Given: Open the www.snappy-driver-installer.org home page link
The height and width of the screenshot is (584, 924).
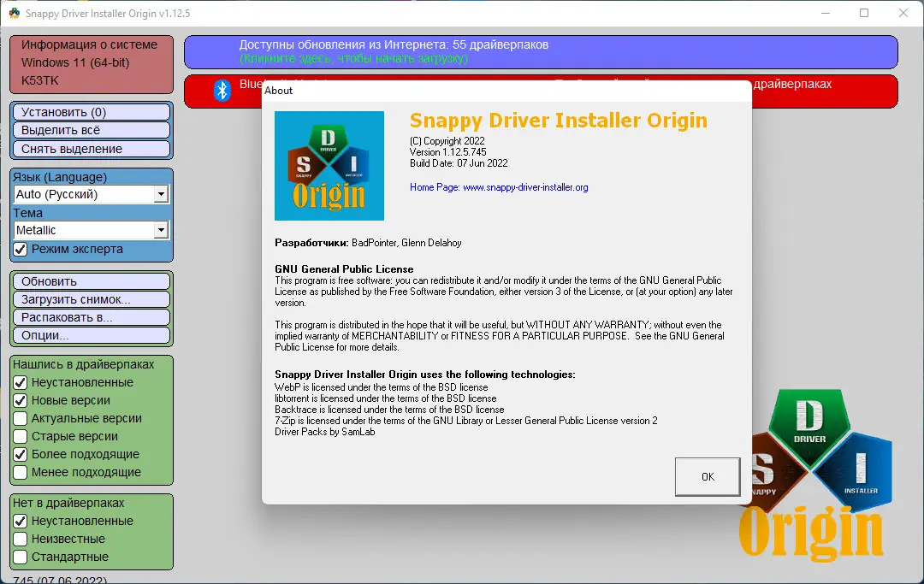Looking at the screenshot, I should click(525, 187).
